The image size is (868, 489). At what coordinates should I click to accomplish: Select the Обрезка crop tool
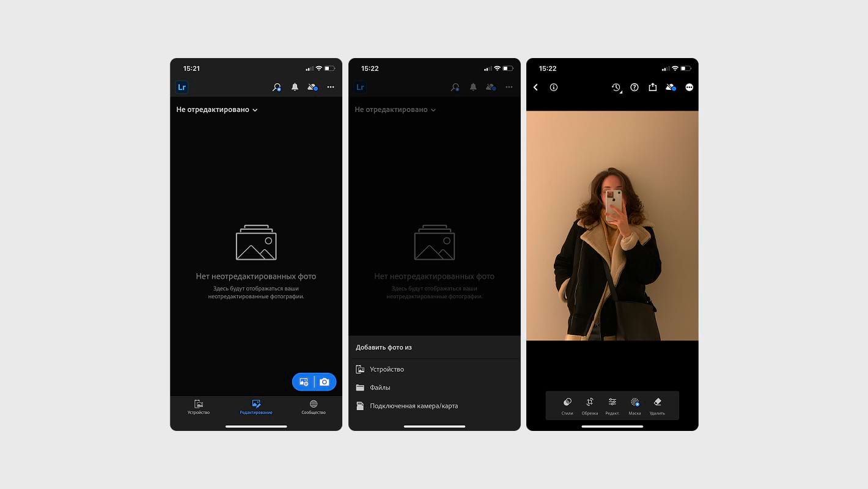[590, 405]
